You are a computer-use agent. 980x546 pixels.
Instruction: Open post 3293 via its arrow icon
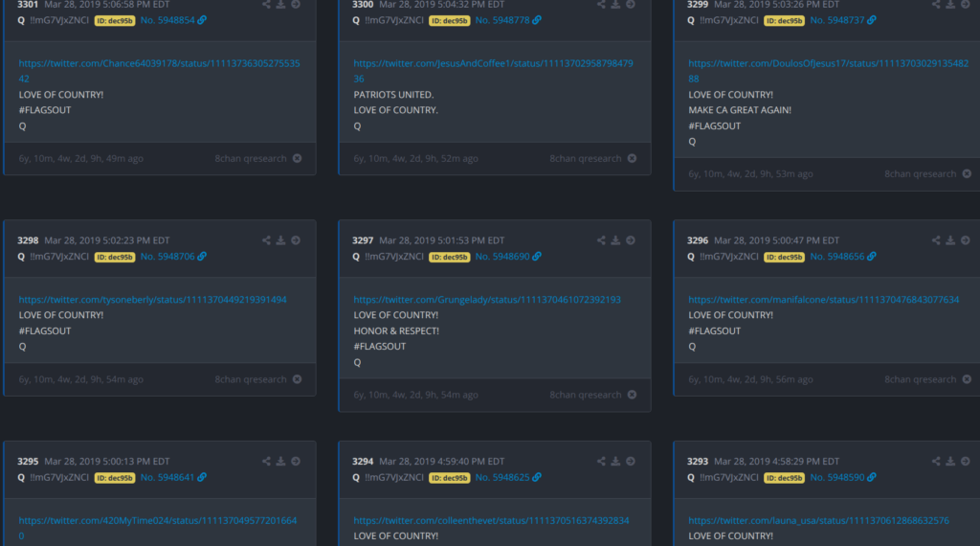pyautogui.click(x=965, y=461)
